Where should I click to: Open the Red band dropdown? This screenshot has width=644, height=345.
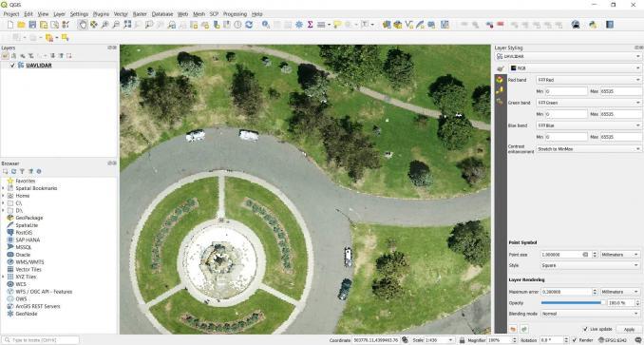pos(589,80)
